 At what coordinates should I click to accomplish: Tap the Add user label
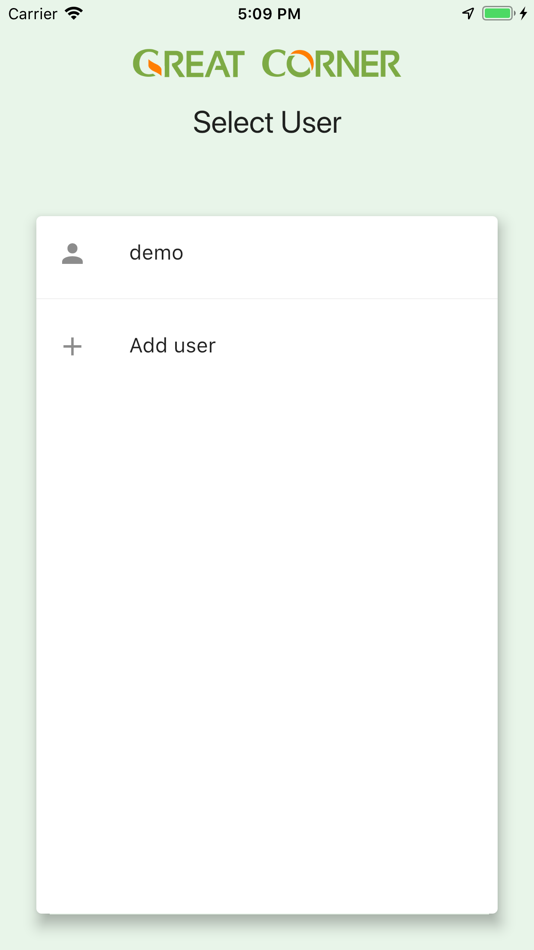tap(173, 345)
